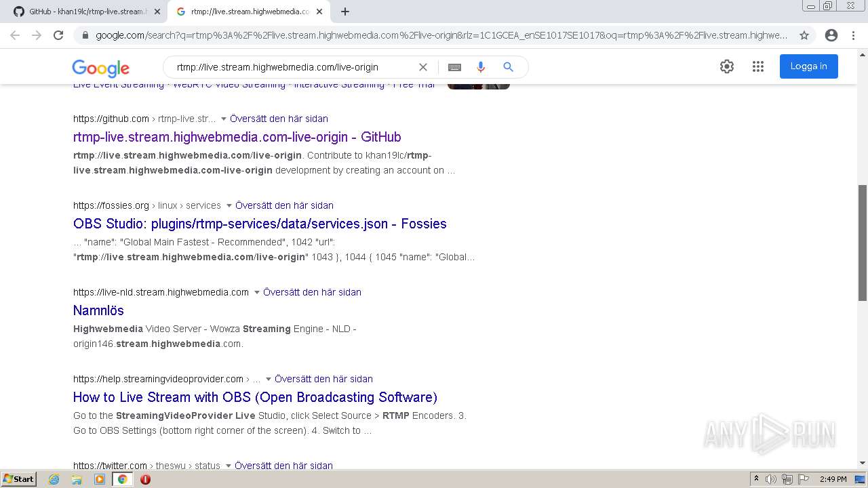Expand dropdown for help.streamingvideoprovider.com result

(x=269, y=379)
